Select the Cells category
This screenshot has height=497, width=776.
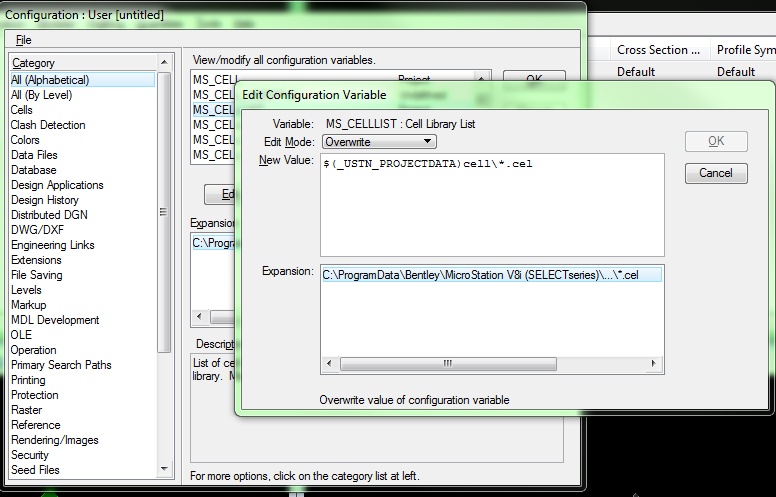point(22,110)
